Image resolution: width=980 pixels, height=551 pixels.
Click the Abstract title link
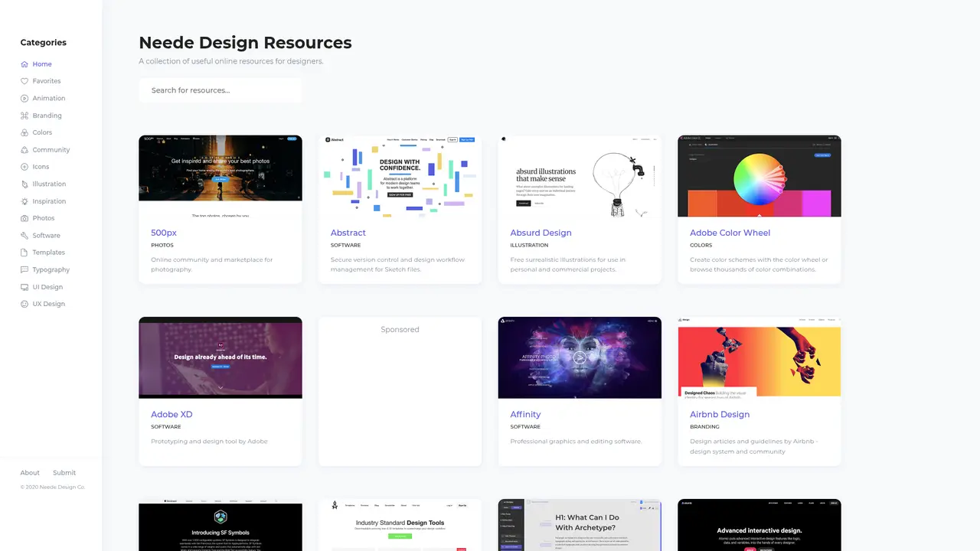point(348,233)
